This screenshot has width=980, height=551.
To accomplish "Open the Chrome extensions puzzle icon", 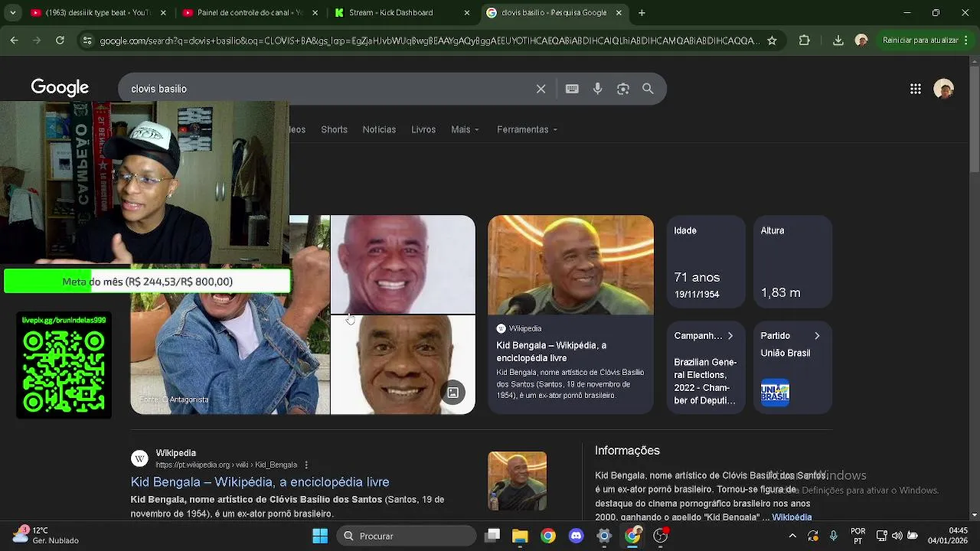I will tap(804, 41).
